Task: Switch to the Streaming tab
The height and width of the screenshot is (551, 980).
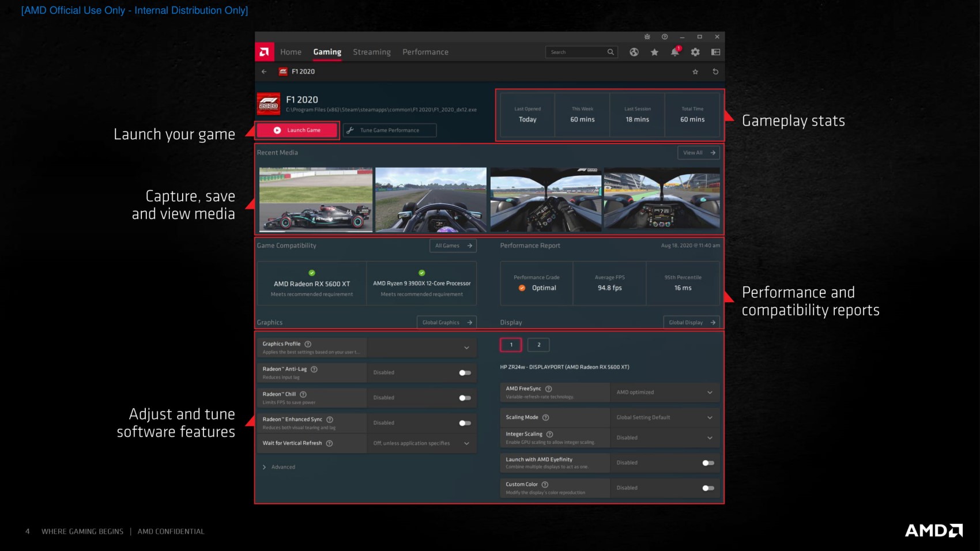Action: (372, 52)
